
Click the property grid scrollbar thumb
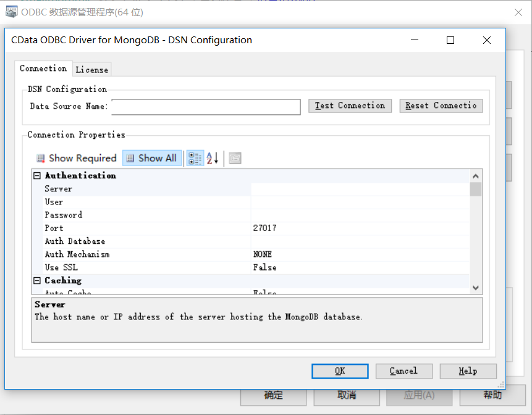[x=476, y=189]
